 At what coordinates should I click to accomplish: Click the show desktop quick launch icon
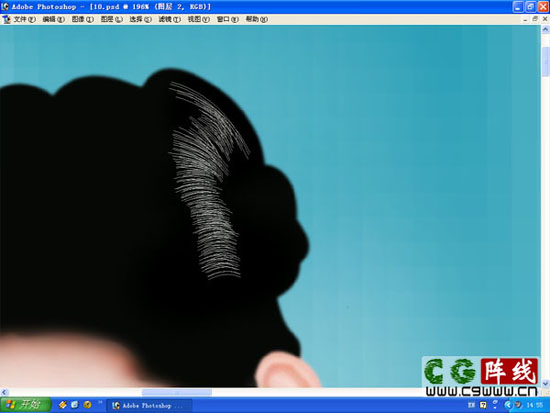click(x=75, y=405)
